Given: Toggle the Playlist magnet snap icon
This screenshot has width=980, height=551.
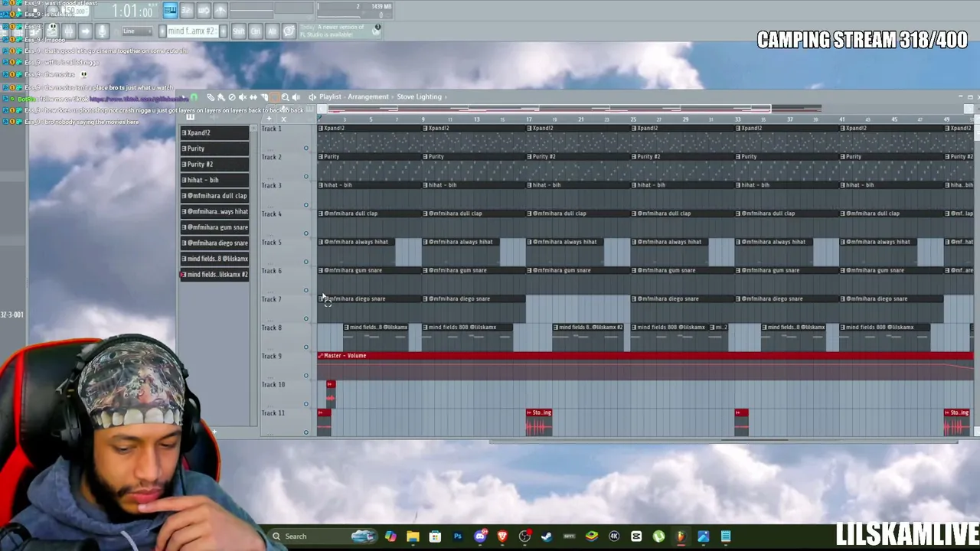Looking at the screenshot, I should (x=194, y=97).
